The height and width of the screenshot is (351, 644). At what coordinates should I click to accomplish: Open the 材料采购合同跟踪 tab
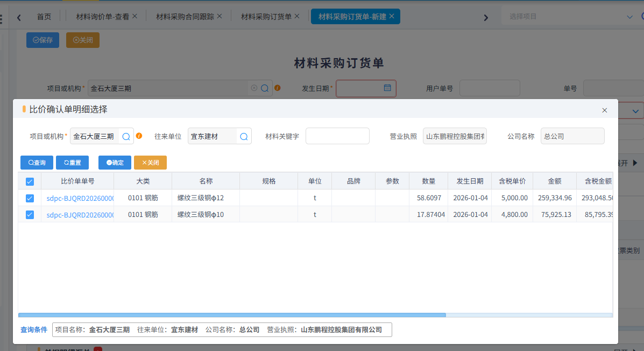[183, 16]
